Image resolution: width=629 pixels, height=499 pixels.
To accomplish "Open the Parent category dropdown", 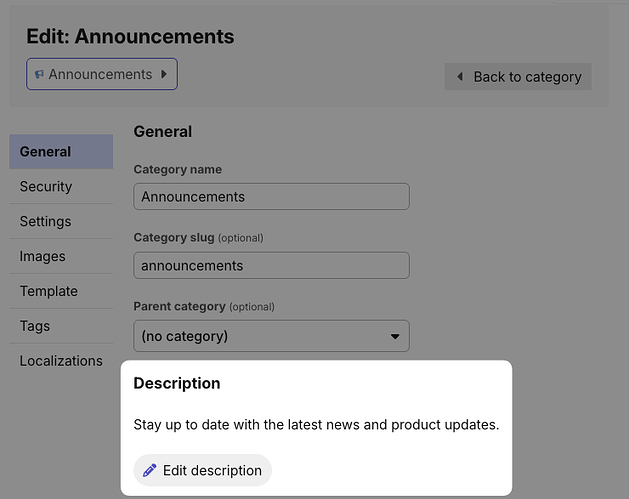I will pos(271,336).
